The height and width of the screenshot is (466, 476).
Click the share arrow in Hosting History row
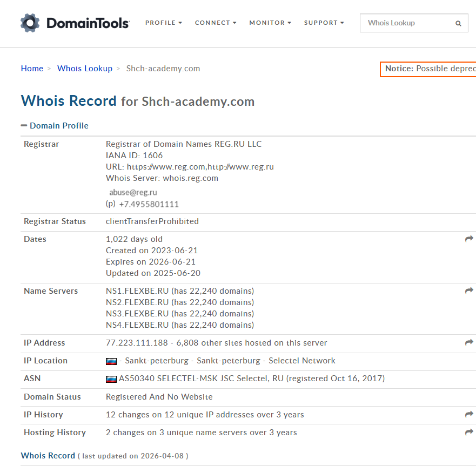pos(469,432)
